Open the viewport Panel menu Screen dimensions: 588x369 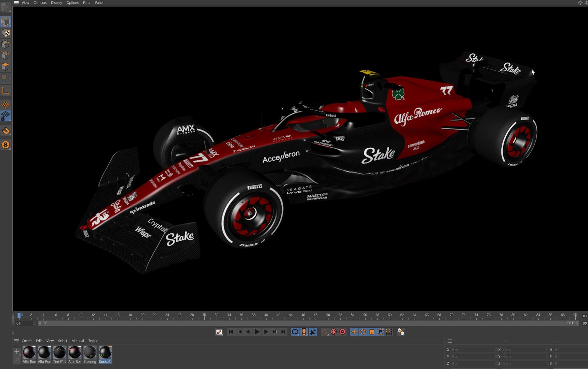[99, 3]
